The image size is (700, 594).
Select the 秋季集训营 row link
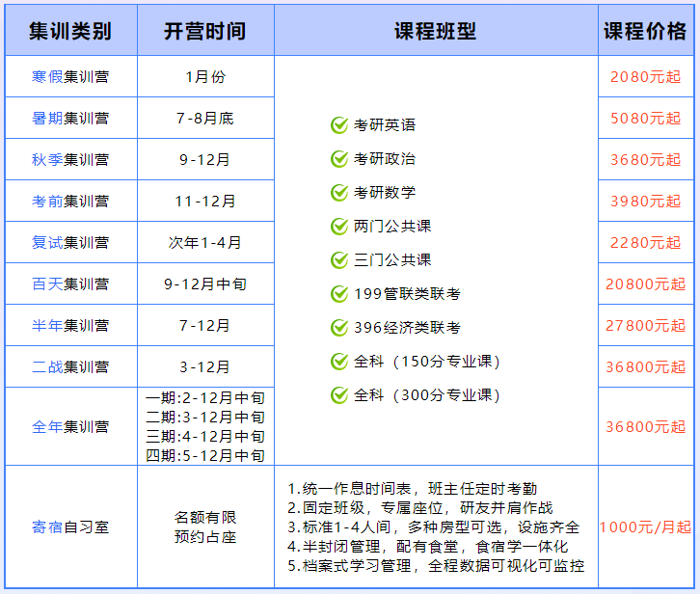click(x=70, y=160)
